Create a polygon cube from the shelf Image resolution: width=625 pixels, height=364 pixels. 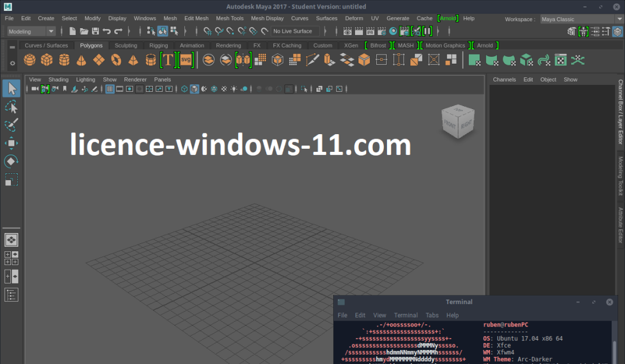[x=46, y=60]
